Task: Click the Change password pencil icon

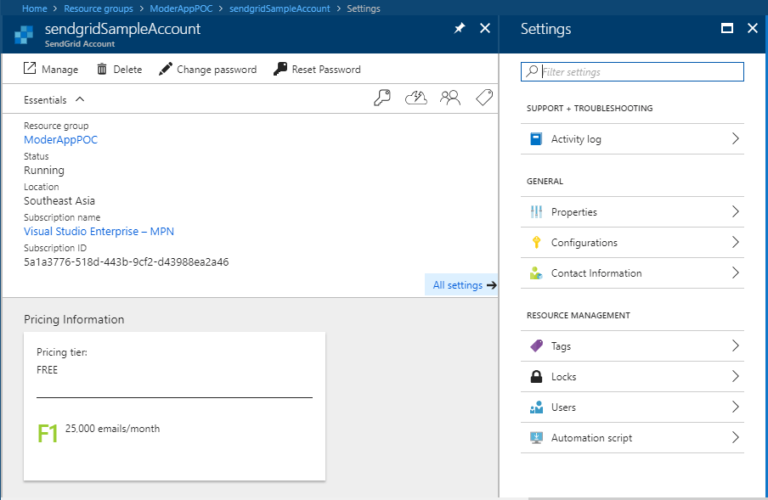Action: pyautogui.click(x=166, y=69)
